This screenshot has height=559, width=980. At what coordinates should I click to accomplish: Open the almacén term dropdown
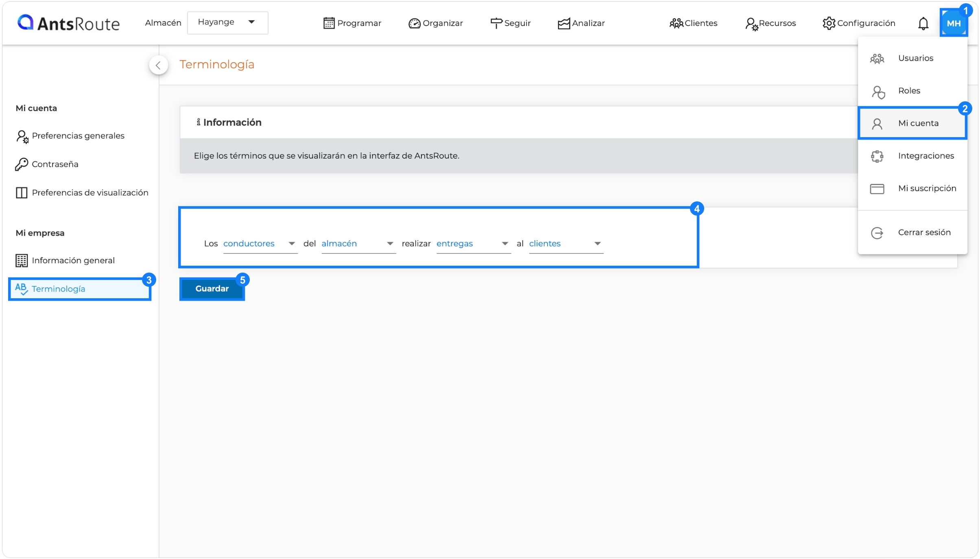359,244
